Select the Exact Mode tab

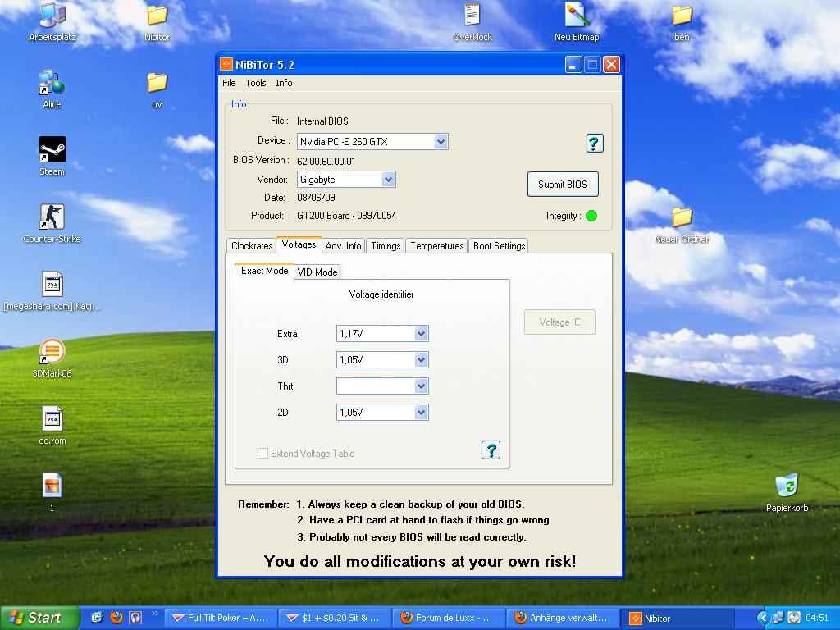(264, 271)
